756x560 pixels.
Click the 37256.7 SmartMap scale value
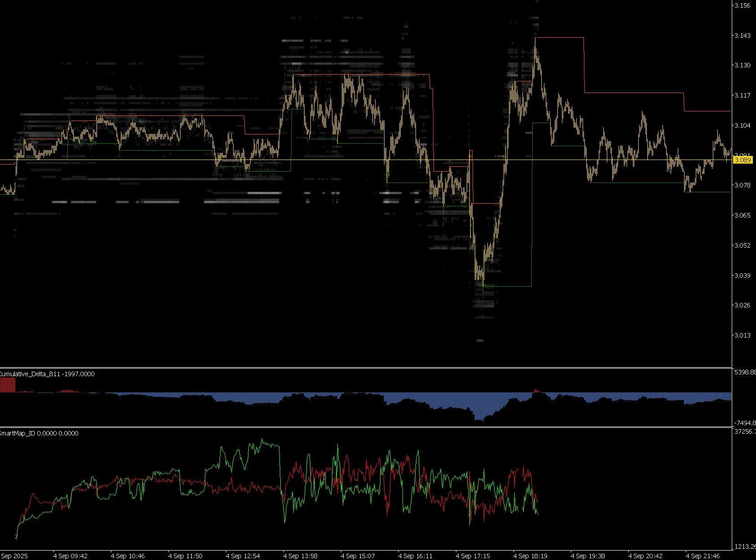click(745, 431)
